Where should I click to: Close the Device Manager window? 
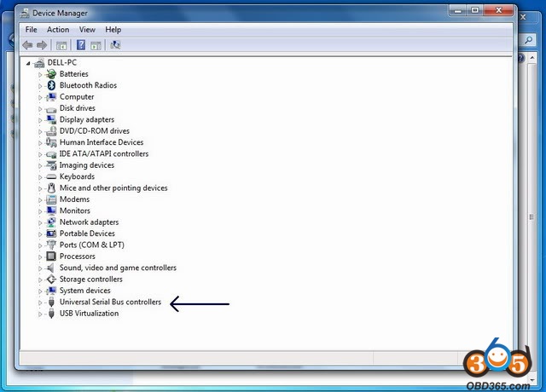tap(498, 11)
